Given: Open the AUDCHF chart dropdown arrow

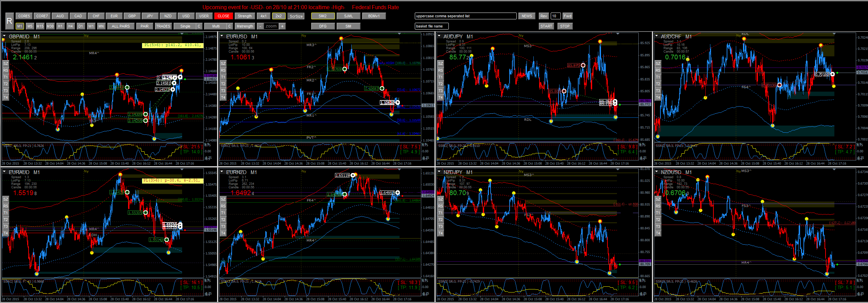Looking at the screenshot, I should pyautogui.click(x=656, y=36).
